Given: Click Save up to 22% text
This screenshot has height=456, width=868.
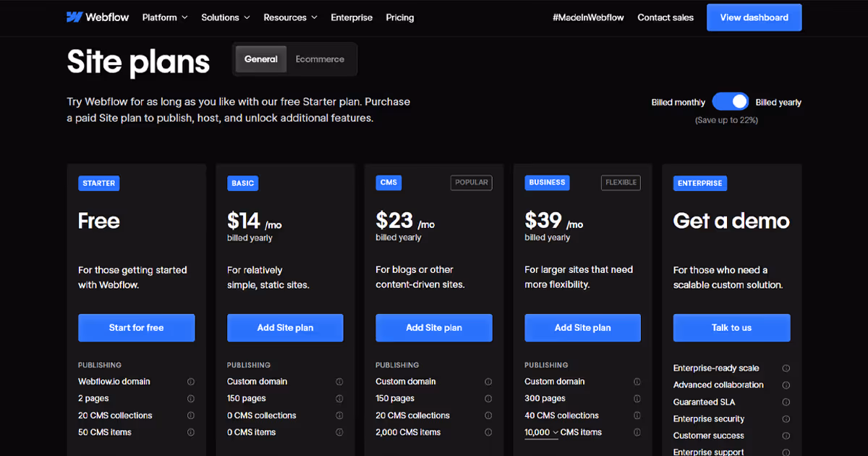Looking at the screenshot, I should point(726,120).
